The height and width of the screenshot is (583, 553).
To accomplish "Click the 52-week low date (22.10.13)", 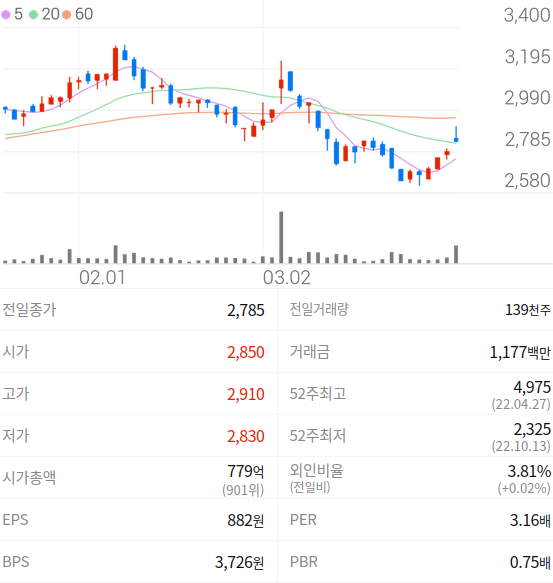I will pyautogui.click(x=521, y=446).
